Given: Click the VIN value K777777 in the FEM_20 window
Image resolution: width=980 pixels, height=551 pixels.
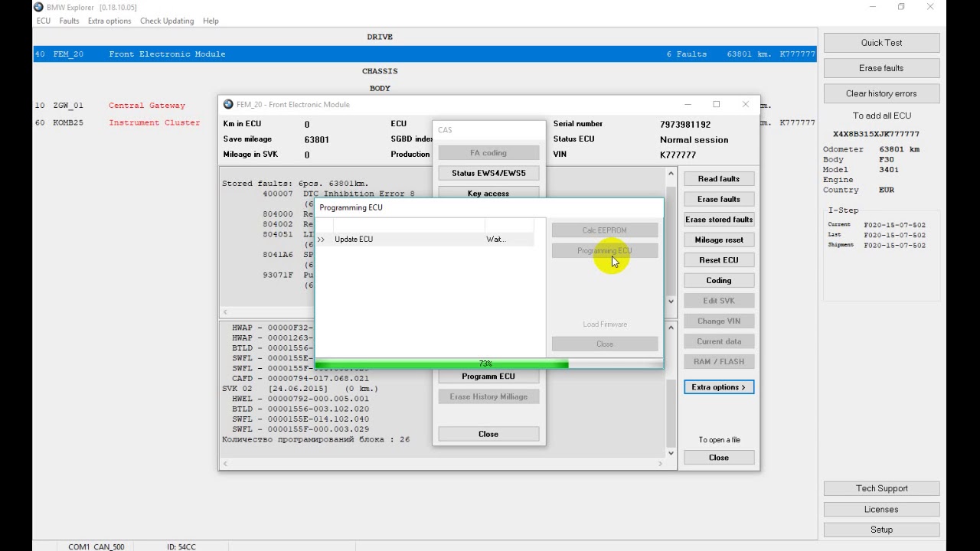Looking at the screenshot, I should [x=678, y=155].
